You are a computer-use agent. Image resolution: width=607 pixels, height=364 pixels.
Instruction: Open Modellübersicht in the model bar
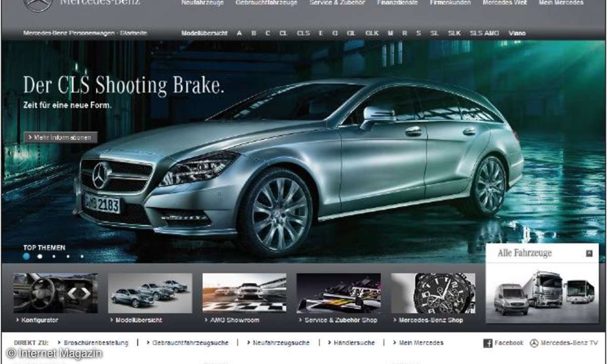point(204,33)
